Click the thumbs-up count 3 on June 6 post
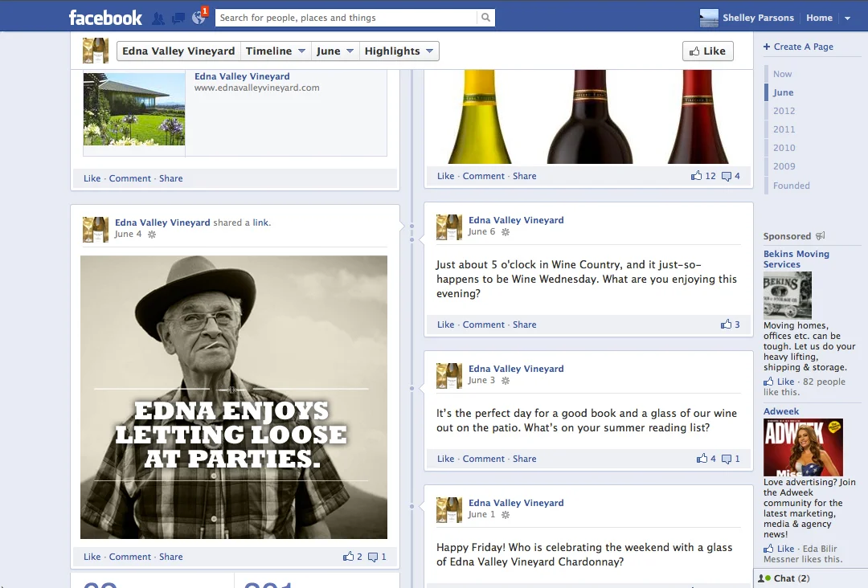 tap(730, 325)
